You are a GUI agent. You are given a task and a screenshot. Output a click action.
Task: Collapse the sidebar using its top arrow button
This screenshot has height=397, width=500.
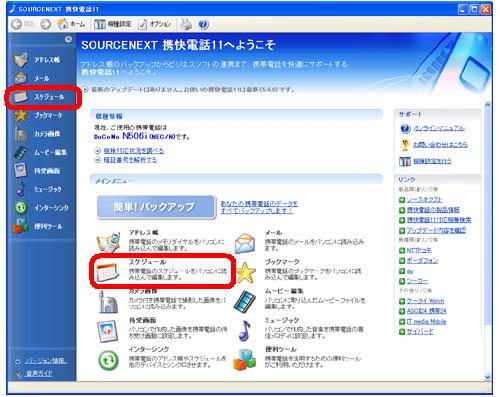point(68,39)
